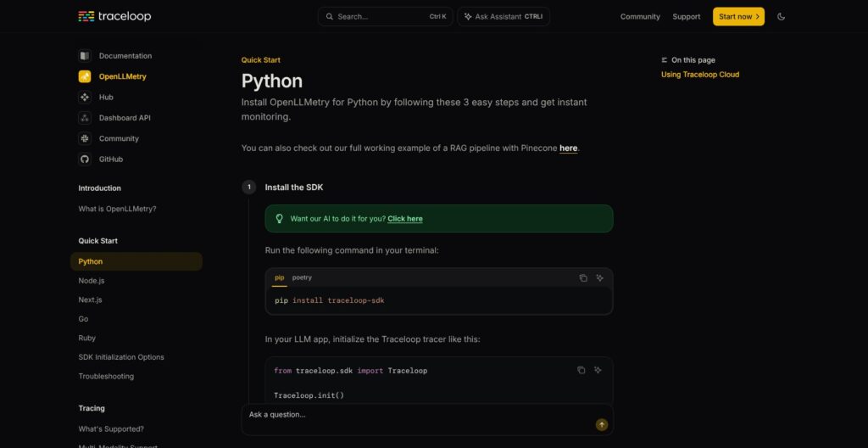This screenshot has width=868, height=448.
Task: Open Node.js quick start page
Action: 92,281
